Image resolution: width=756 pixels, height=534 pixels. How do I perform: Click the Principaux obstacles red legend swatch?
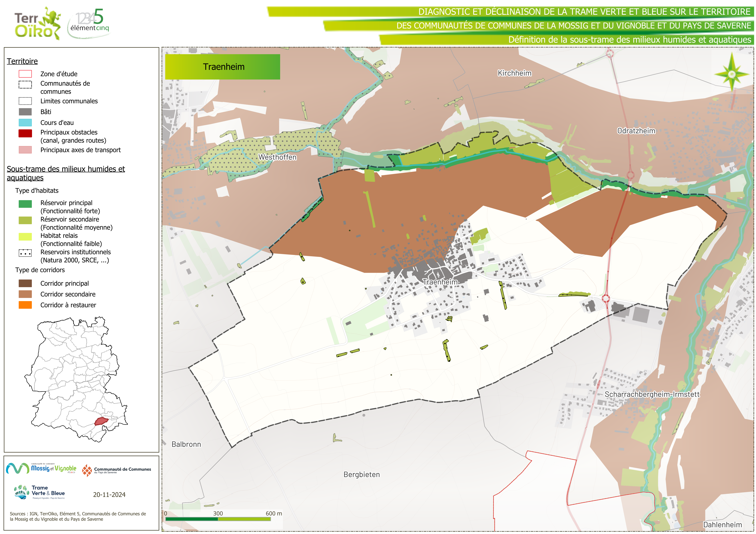click(x=25, y=133)
